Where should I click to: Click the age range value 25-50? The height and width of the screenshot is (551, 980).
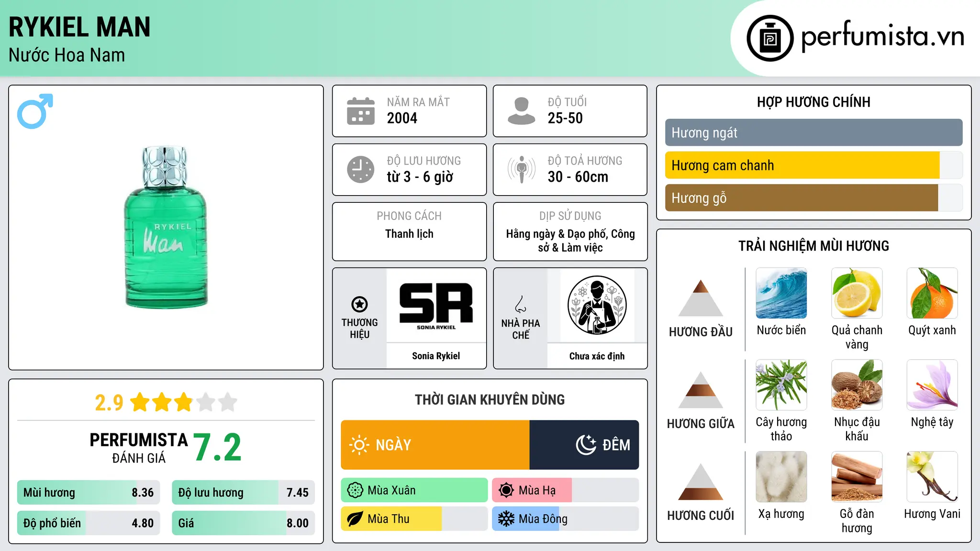[565, 118]
